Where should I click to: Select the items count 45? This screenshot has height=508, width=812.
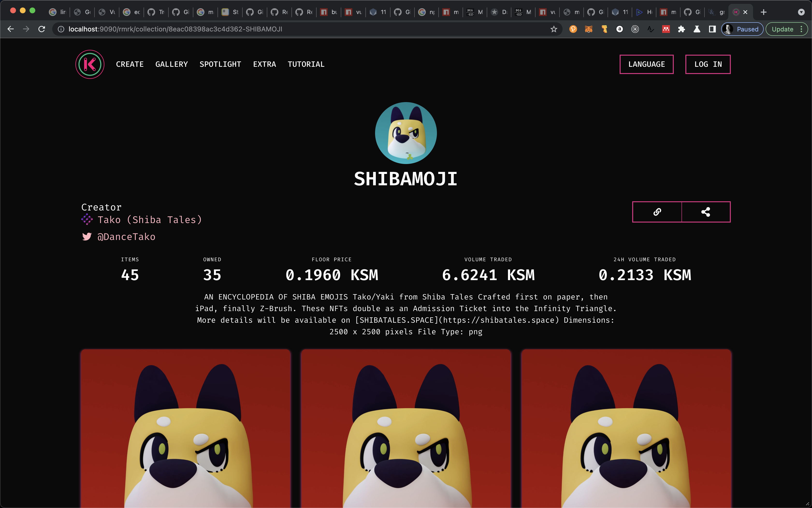pos(130,275)
